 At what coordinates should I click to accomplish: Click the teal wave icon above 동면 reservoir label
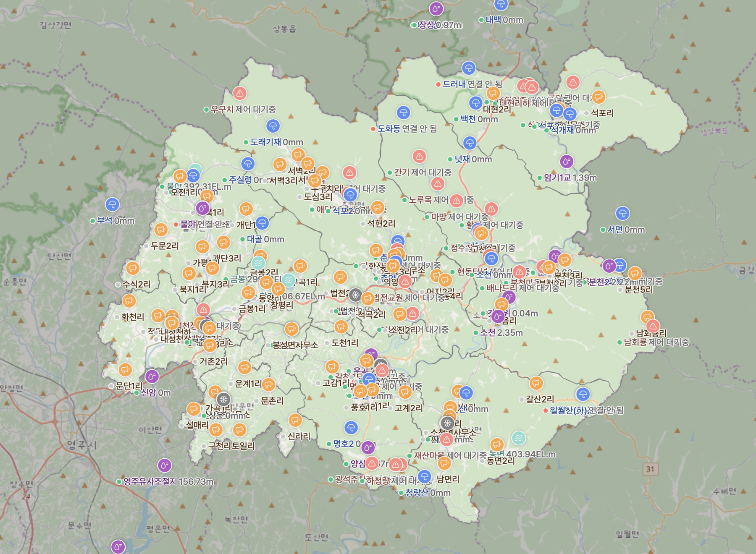(519, 438)
